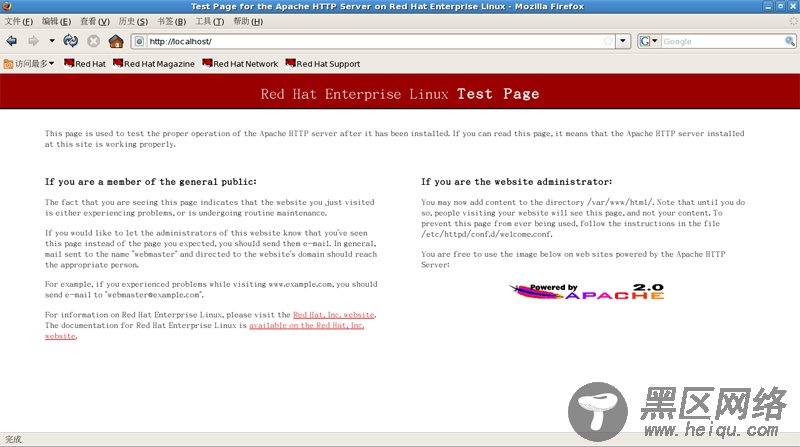The width and height of the screenshot is (800, 447).
Task: Open the search engine selector dropdown
Action: [649, 41]
